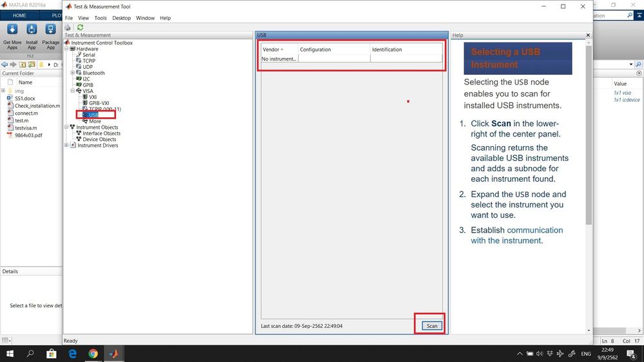Select the I2C node
This screenshot has height=362, width=644.
tap(86, 79)
